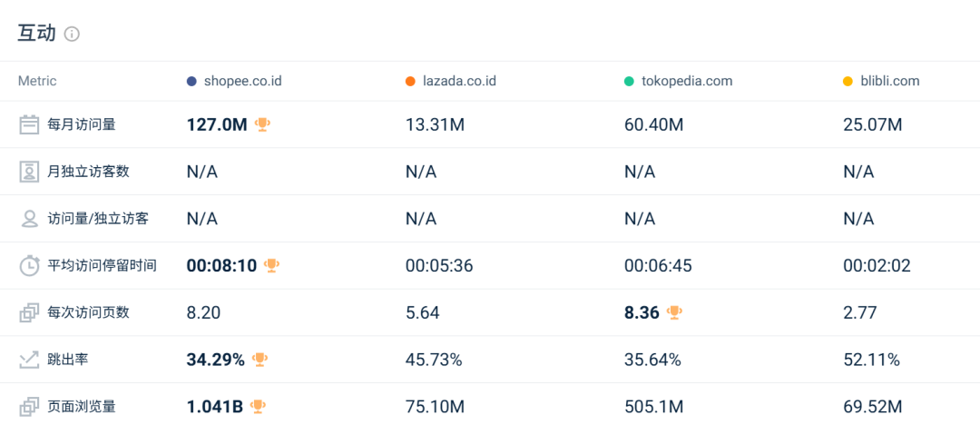Click tokopedia N/A in 访问量/独立访客 row
This screenshot has height=425, width=980.
[x=640, y=219]
